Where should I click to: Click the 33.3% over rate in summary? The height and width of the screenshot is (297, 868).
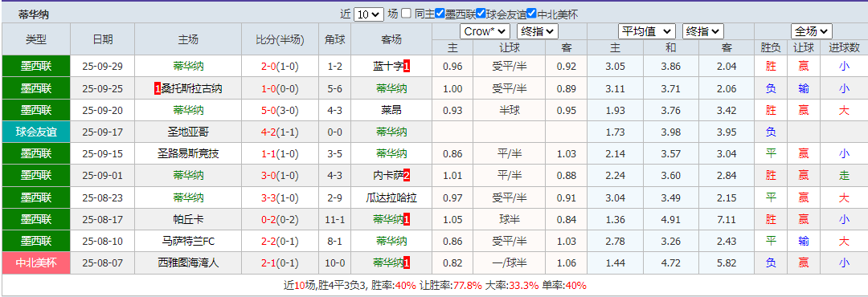pyautogui.click(x=523, y=286)
